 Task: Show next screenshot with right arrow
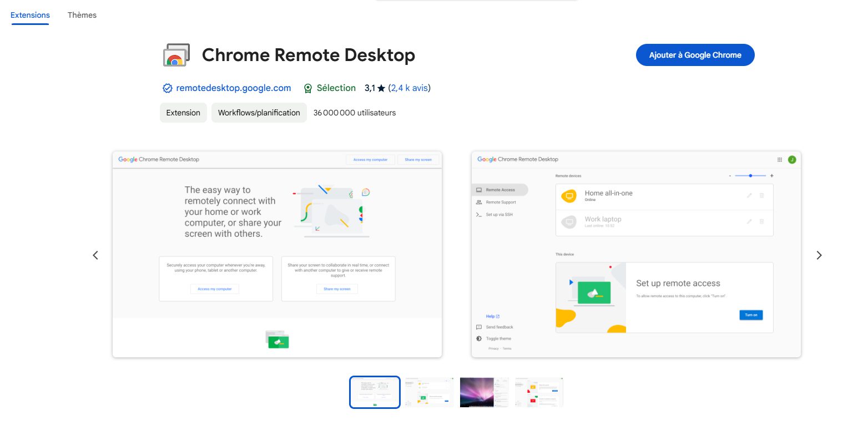(x=819, y=255)
